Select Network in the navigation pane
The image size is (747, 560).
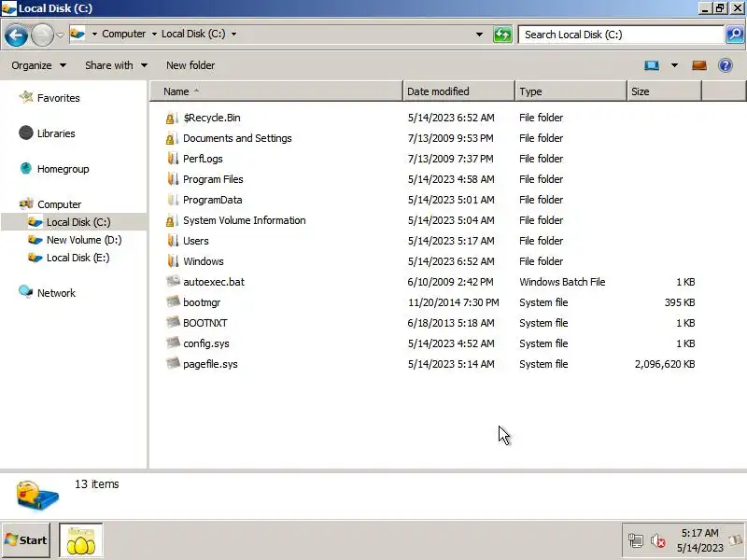tap(56, 293)
